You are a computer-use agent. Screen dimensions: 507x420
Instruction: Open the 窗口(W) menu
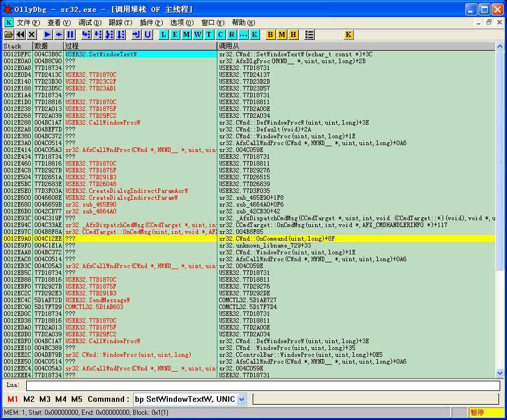click(x=212, y=23)
